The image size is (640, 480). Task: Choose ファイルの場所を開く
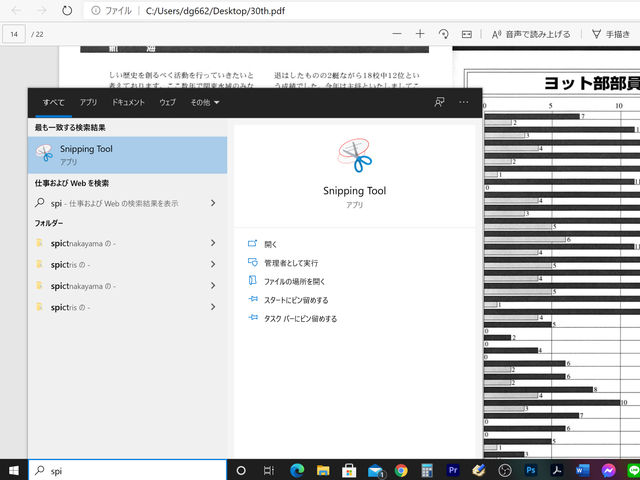pos(294,281)
